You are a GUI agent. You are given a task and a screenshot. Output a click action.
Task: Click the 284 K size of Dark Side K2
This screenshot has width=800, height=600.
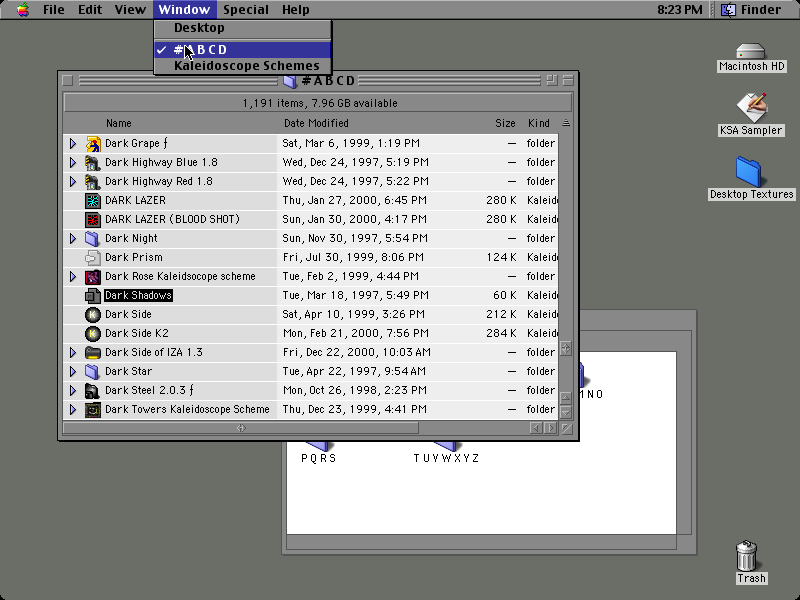pyautogui.click(x=501, y=333)
